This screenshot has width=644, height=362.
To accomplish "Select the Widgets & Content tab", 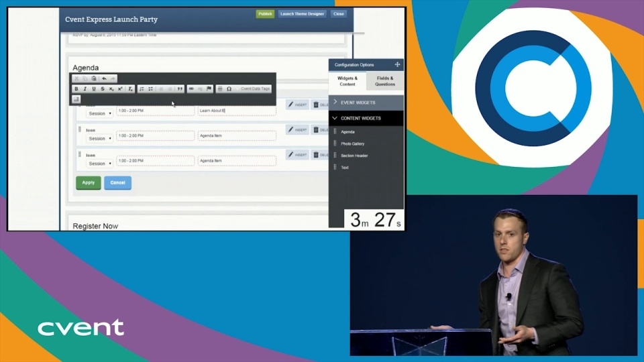I will point(347,81).
